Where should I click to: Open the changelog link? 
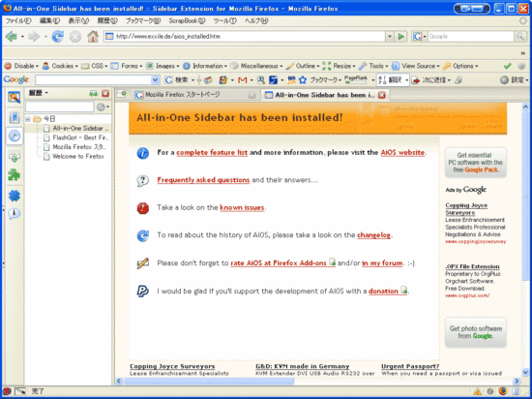click(x=373, y=235)
